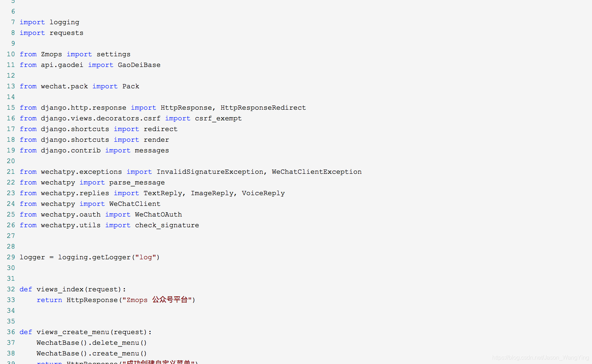
Task: Click 'wechat.pack' module name on line 13
Action: point(64,86)
